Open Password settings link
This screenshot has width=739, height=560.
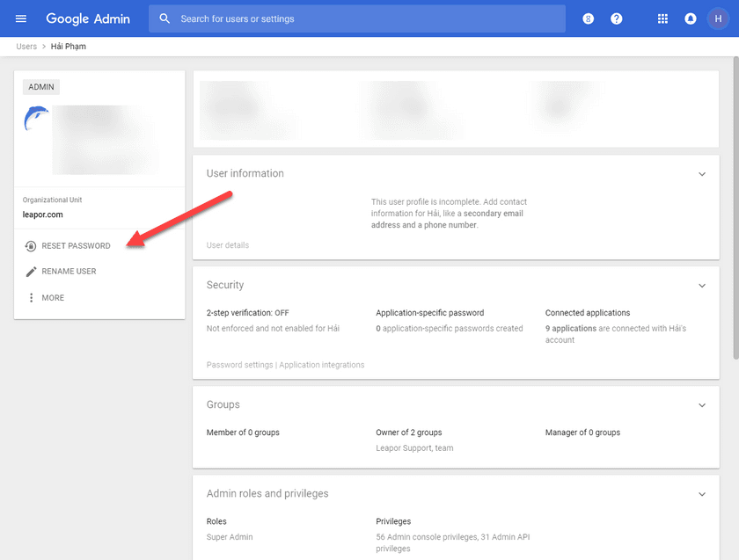tap(238, 364)
